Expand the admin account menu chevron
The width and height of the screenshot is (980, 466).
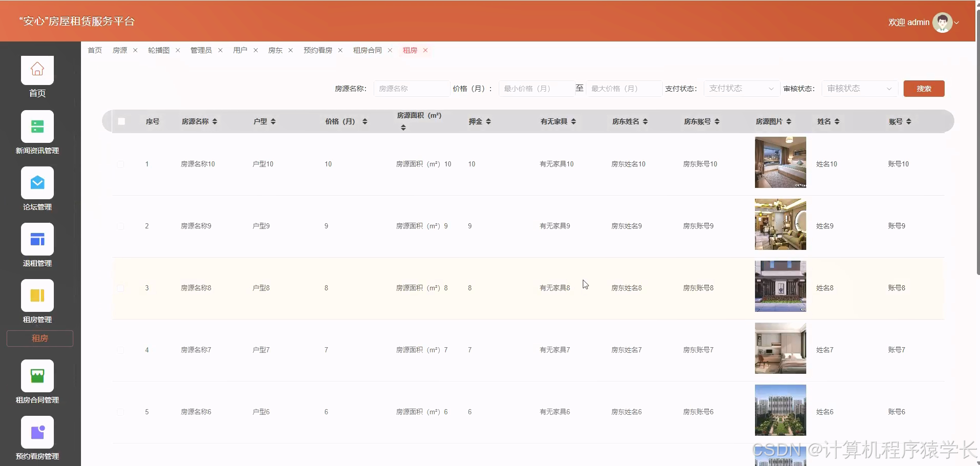point(957,22)
